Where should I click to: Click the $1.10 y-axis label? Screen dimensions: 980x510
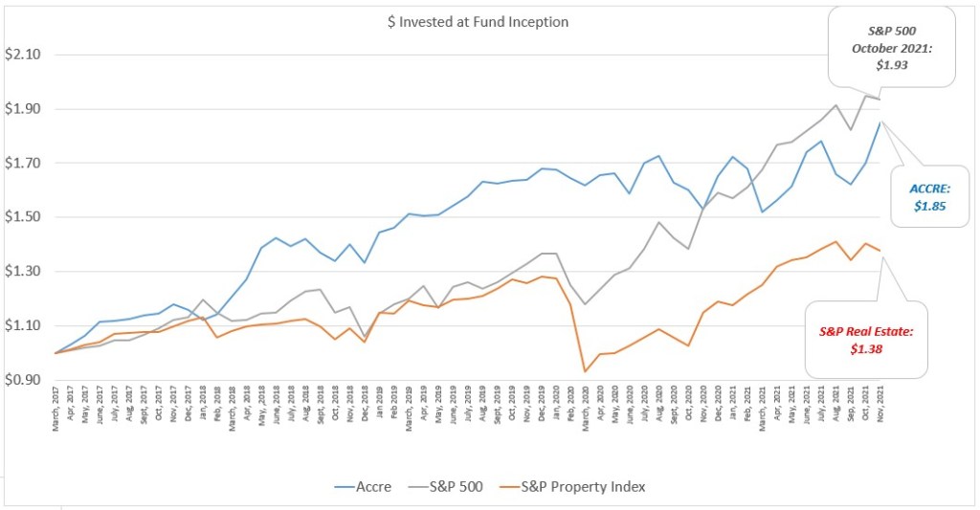coord(23,326)
